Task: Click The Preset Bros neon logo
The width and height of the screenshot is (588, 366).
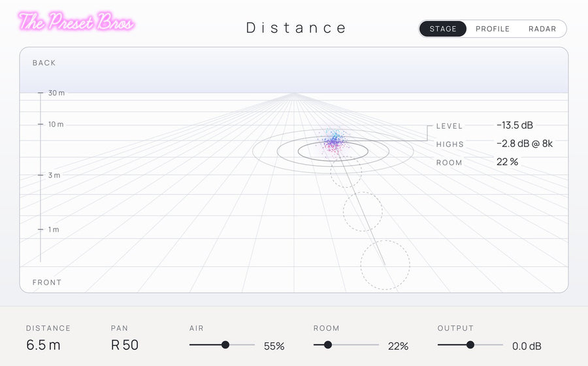Action: pos(76,22)
